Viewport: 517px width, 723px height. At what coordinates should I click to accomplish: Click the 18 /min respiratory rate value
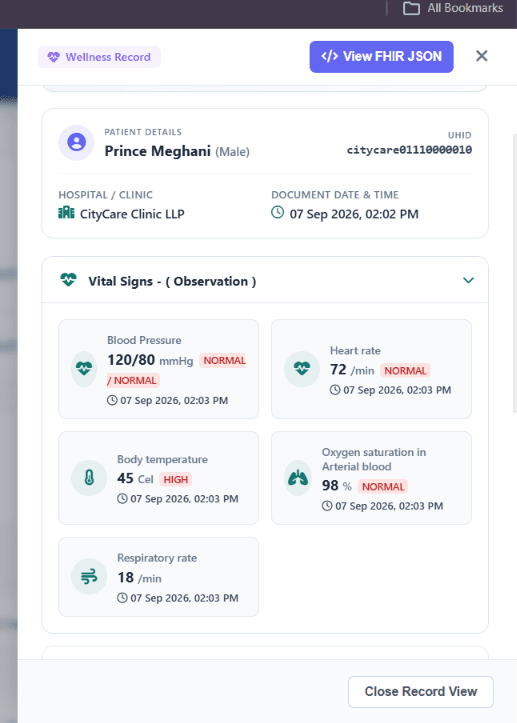(x=139, y=577)
